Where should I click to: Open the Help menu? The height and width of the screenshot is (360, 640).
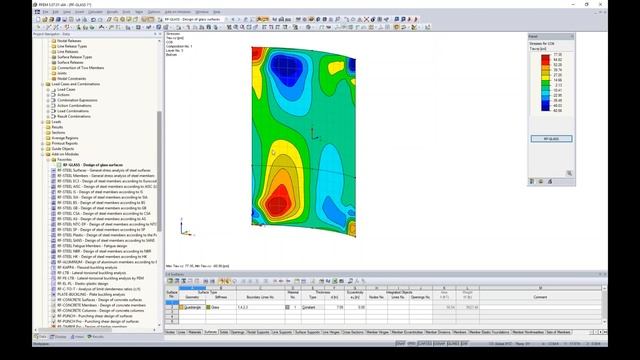(217, 12)
